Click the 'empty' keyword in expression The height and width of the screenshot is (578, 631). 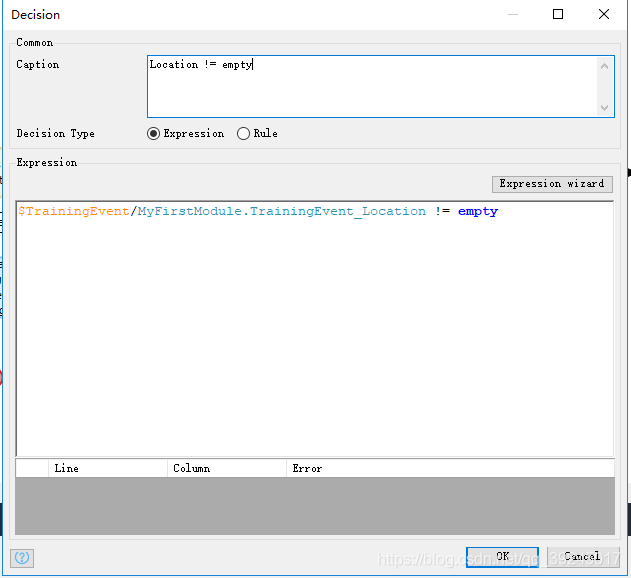(x=477, y=211)
